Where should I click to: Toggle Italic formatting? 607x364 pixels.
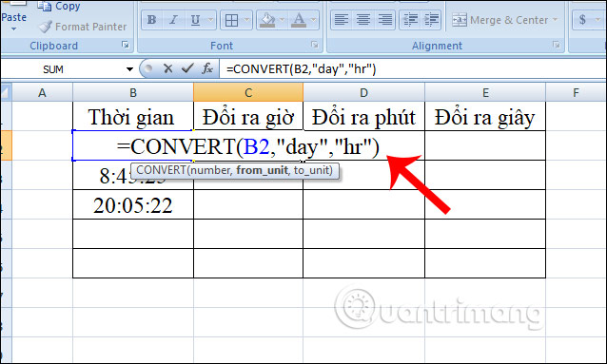coord(173,20)
